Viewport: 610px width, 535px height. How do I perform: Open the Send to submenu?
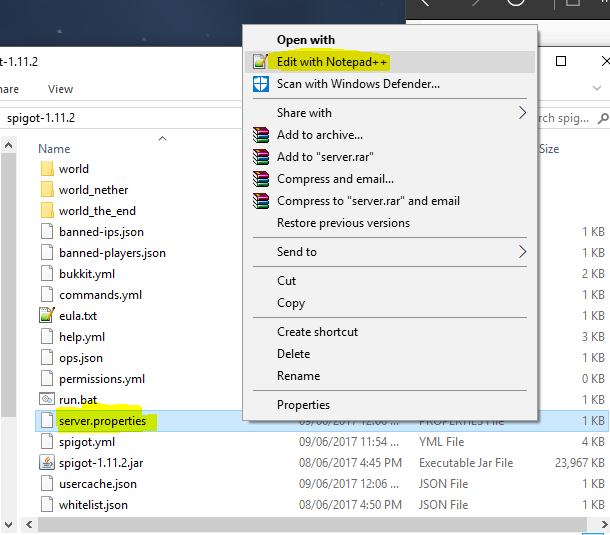(390, 252)
